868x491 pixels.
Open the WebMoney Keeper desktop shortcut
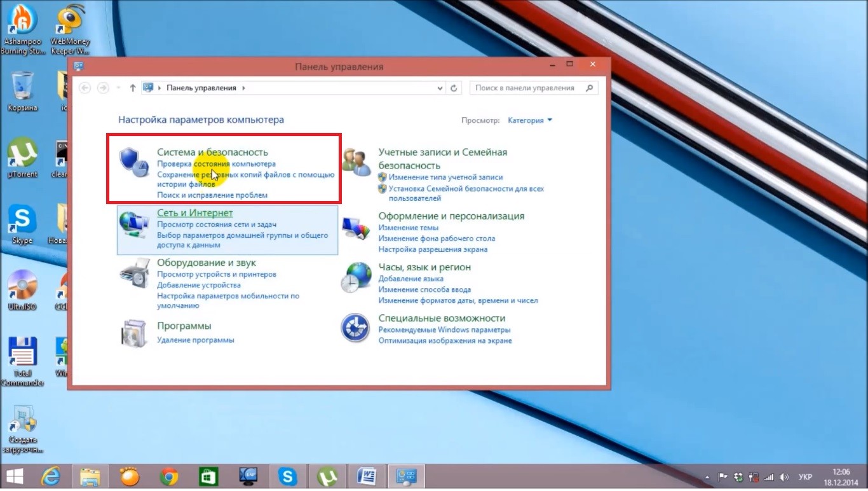[x=70, y=30]
